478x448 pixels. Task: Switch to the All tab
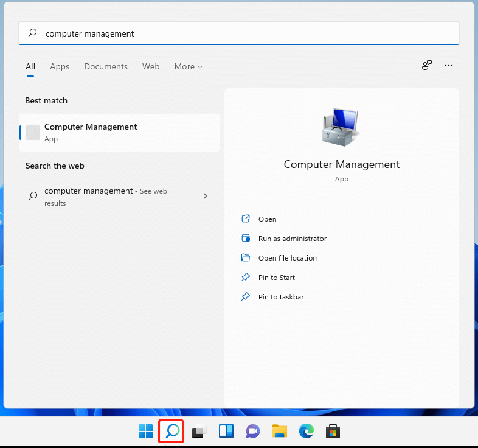pos(30,66)
